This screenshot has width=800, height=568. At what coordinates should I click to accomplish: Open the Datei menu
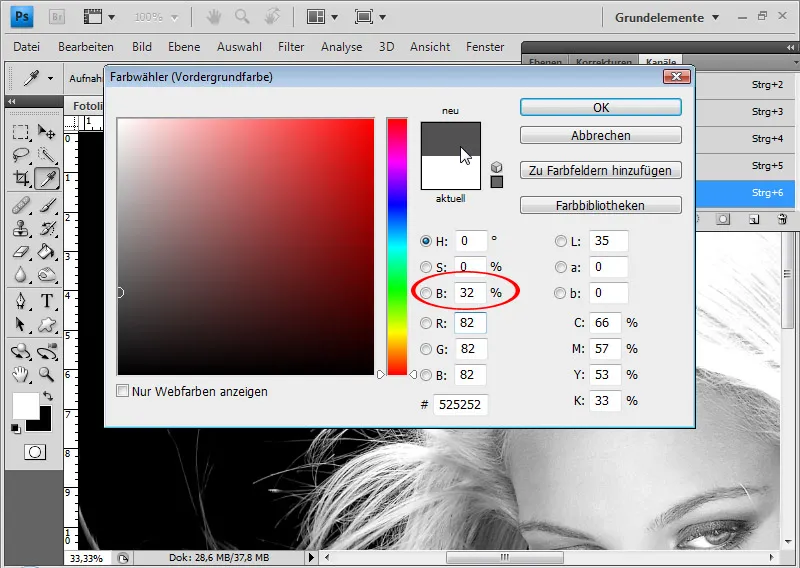tap(27, 46)
